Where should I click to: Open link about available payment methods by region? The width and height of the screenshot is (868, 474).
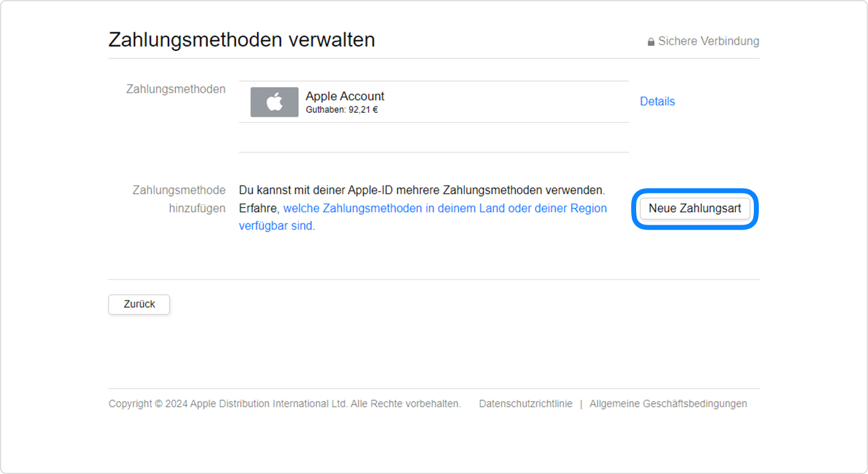pyautogui.click(x=423, y=217)
